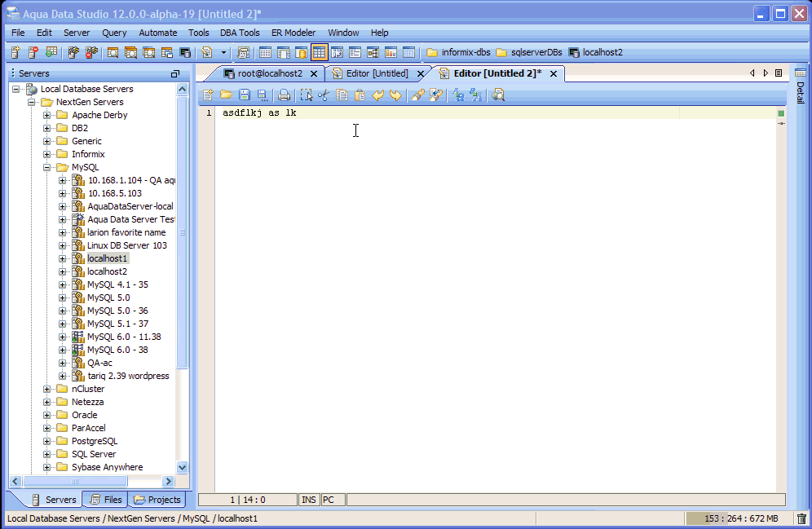Click the Save disk icon in editor toolbar
The height and width of the screenshot is (529, 812).
coord(245,95)
